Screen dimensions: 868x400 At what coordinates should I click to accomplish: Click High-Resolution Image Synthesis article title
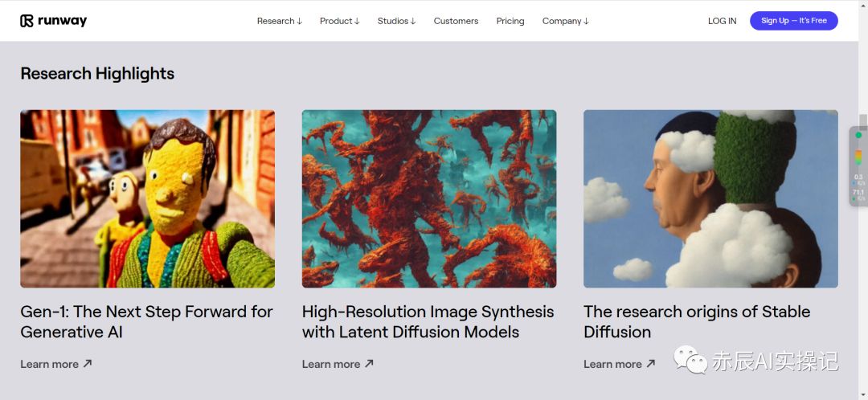pyautogui.click(x=428, y=321)
